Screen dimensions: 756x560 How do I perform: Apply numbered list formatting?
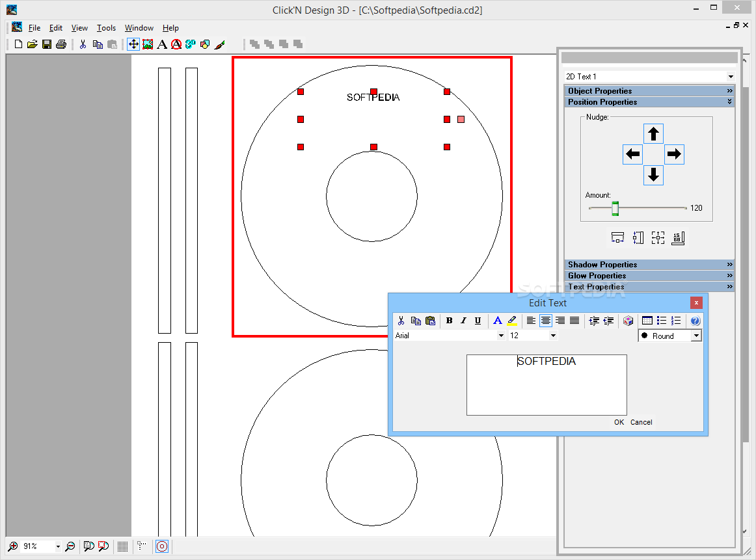point(676,321)
